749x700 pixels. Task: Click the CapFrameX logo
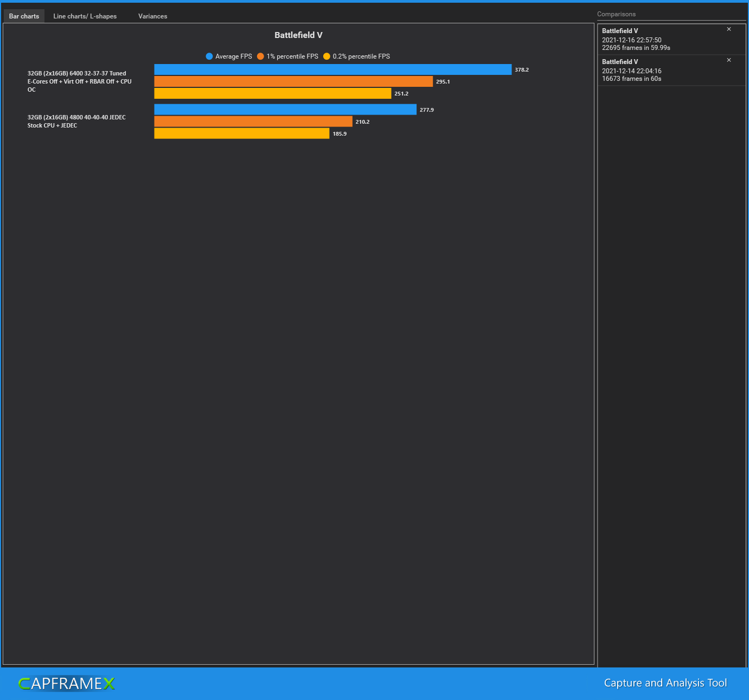tap(66, 683)
